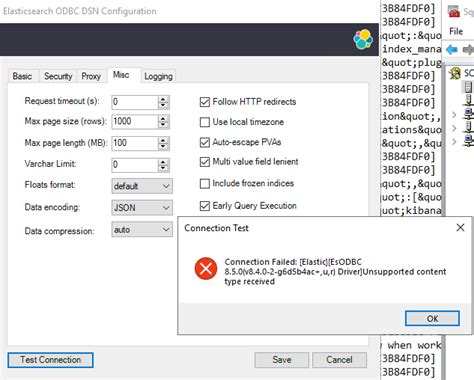Click the Elastic logo icon in the header
Screen dimensions: 474x380
click(x=363, y=39)
